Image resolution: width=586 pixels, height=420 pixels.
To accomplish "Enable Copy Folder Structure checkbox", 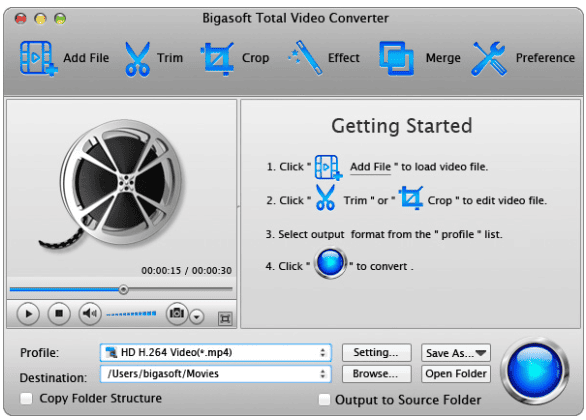I will 26,398.
